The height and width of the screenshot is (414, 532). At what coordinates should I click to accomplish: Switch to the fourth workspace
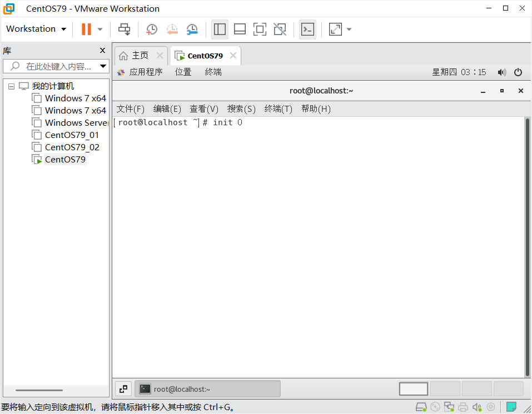coord(508,389)
